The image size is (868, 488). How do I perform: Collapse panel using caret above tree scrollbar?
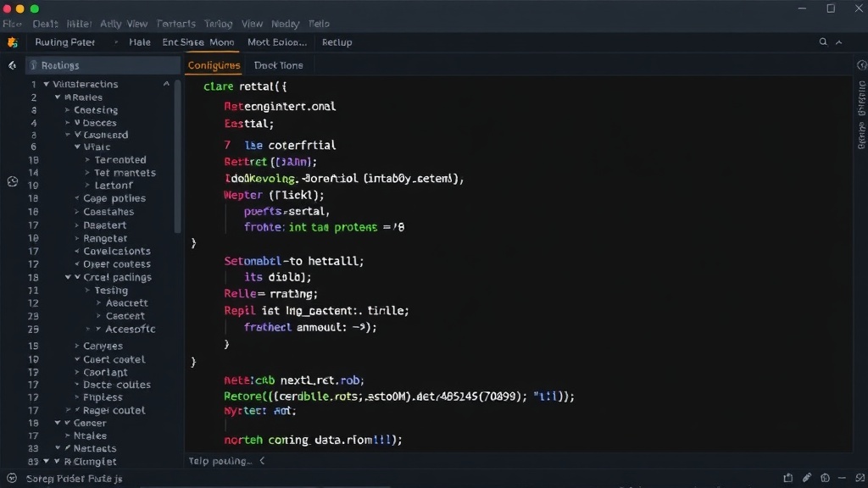(166, 84)
